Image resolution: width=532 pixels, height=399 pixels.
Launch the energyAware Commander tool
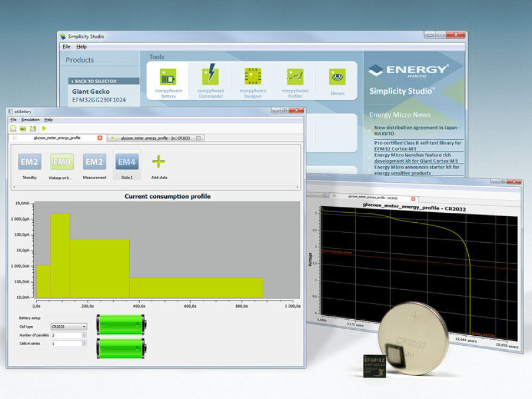[x=211, y=81]
